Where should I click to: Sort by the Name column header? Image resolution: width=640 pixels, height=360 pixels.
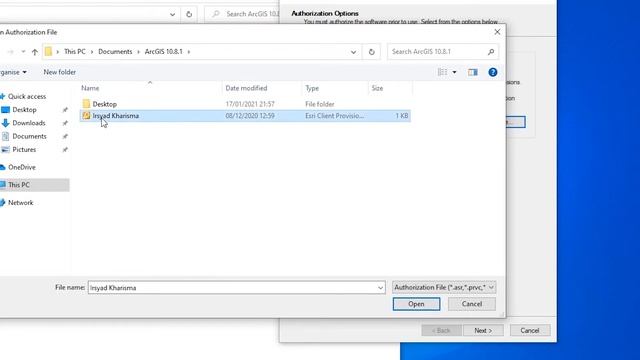pos(151,88)
